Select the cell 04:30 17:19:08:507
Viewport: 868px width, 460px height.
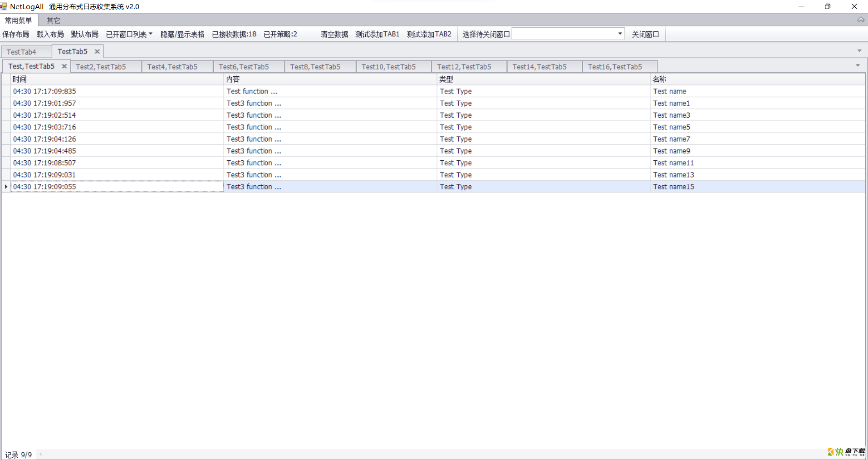pyautogui.click(x=117, y=163)
